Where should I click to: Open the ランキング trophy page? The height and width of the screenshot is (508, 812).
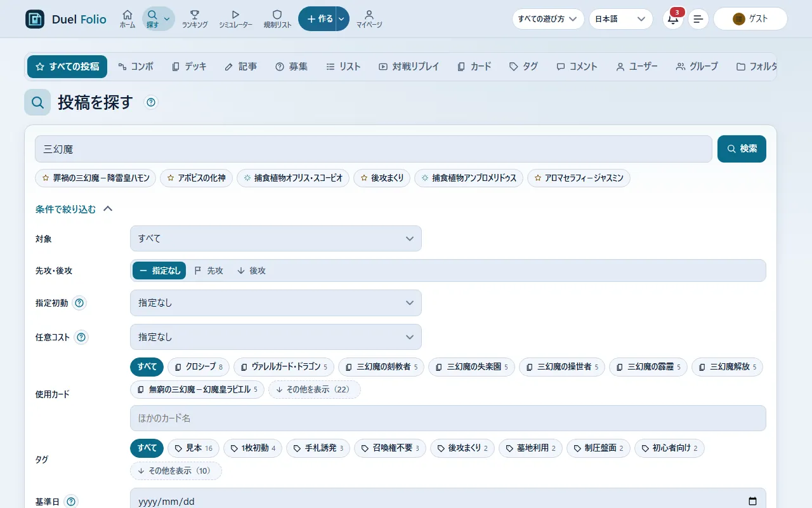195,19
